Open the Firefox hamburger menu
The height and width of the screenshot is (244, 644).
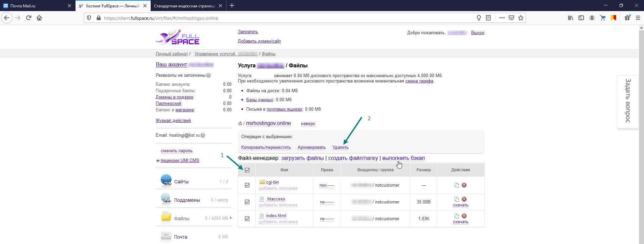[638, 18]
